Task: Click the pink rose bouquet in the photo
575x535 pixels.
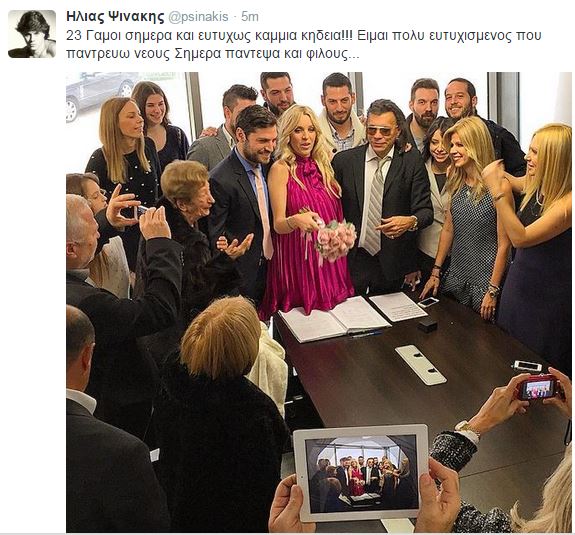Action: [334, 239]
